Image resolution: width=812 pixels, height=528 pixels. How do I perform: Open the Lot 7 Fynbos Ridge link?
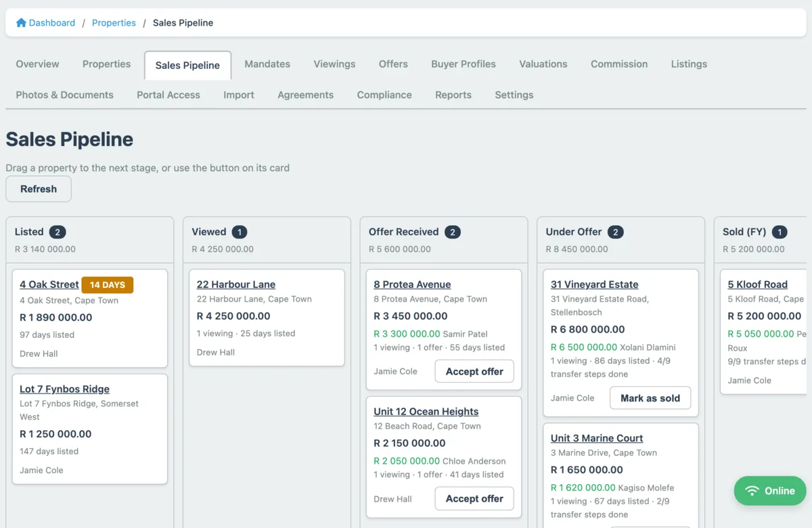pyautogui.click(x=64, y=389)
